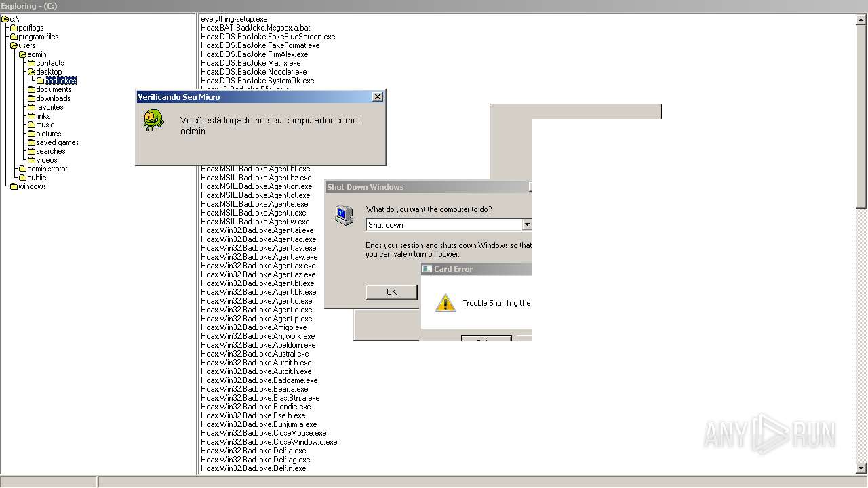This screenshot has height=488, width=868.
Task: Click OK in Shut Down Windows dialog
Action: [x=391, y=292]
